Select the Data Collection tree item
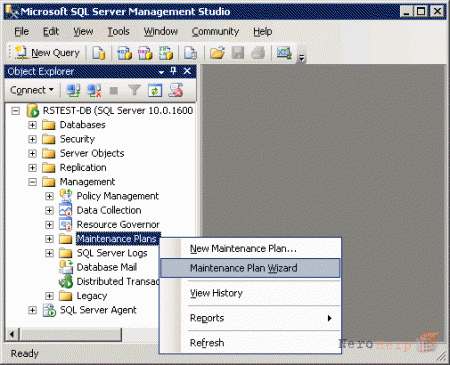The height and width of the screenshot is (365, 450). (x=109, y=211)
